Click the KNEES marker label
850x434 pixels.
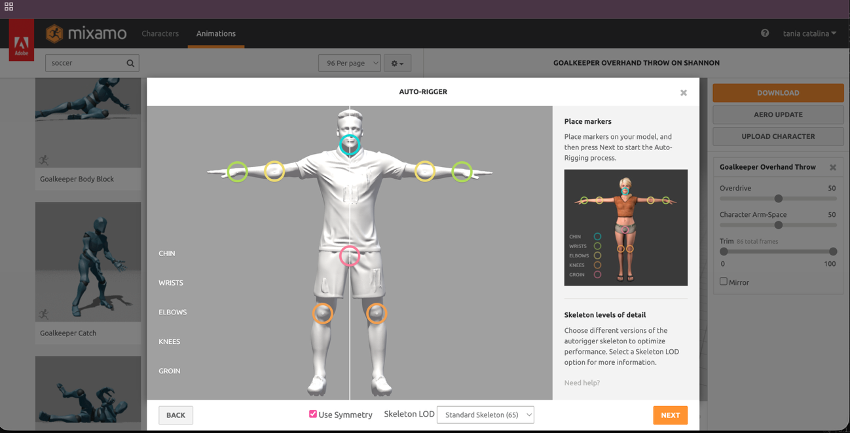[169, 341]
